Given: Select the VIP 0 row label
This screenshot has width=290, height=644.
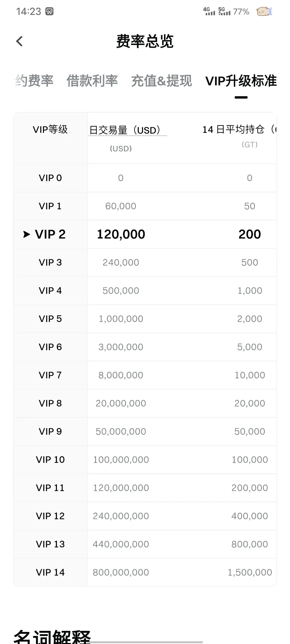Looking at the screenshot, I should (50, 178).
